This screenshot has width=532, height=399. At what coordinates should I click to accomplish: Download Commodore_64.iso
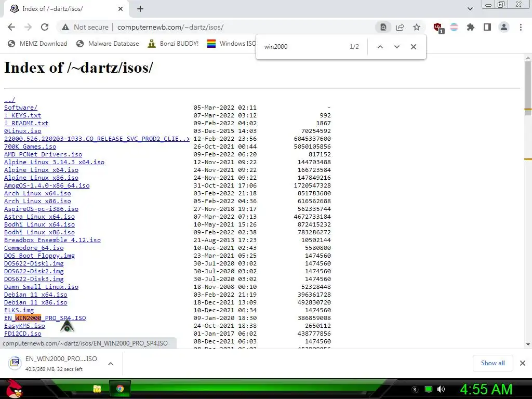pos(34,248)
